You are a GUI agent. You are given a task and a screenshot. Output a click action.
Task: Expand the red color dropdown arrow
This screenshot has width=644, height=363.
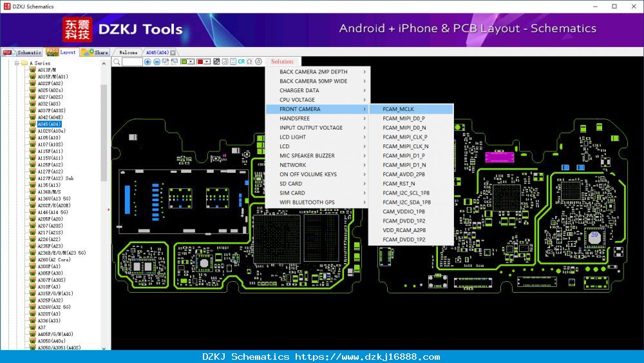click(x=207, y=62)
